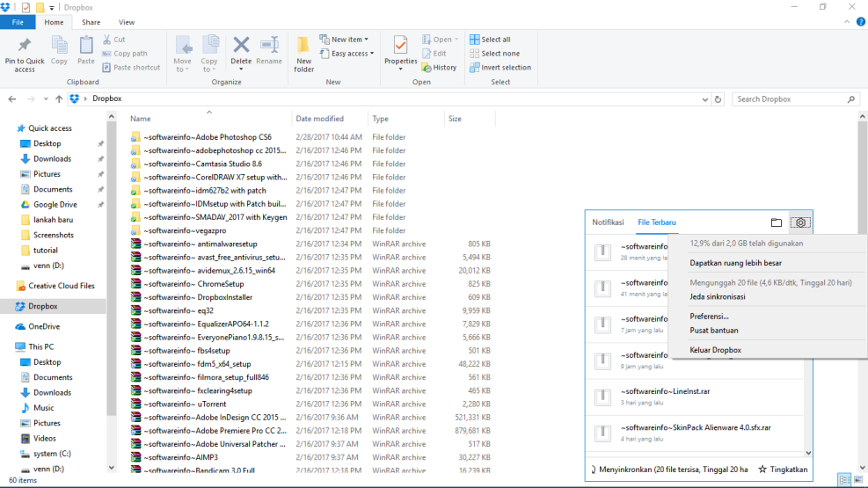The image size is (868, 488).
Task: Switch to large icons view toggle
Action: [857, 479]
